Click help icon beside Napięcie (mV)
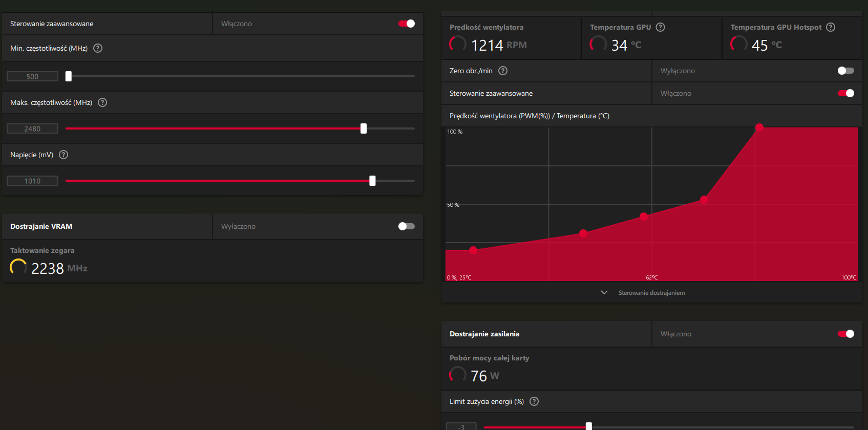The height and width of the screenshot is (430, 868). pos(63,155)
